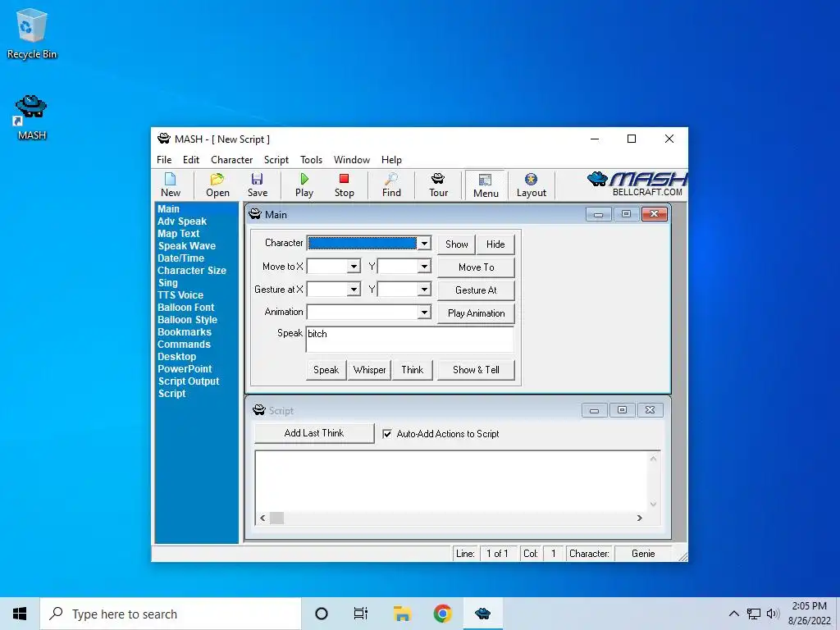Toggle the Menu panel toolbar button
This screenshot has width=840, height=630.
pyautogui.click(x=486, y=185)
